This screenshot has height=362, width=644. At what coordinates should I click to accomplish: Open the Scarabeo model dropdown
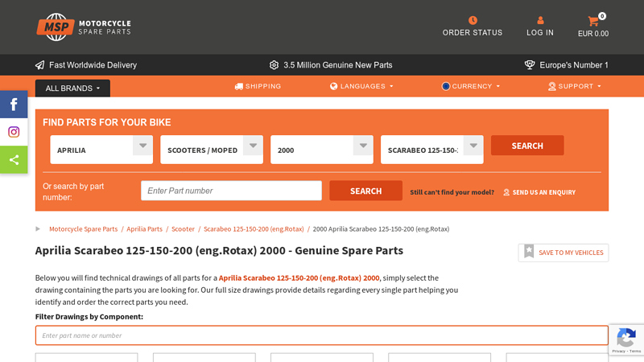tap(431, 150)
